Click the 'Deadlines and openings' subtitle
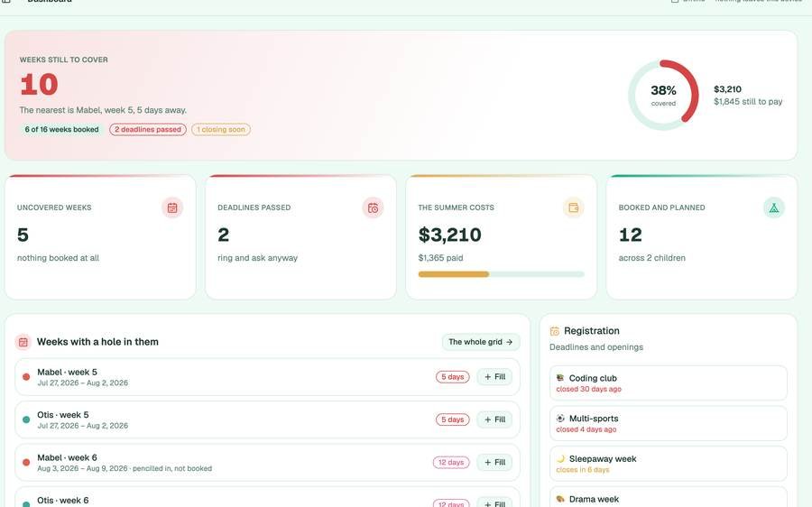812x507 pixels. [596, 347]
